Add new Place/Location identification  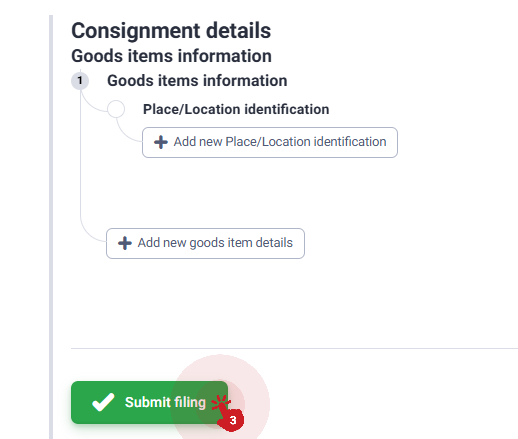270,142
